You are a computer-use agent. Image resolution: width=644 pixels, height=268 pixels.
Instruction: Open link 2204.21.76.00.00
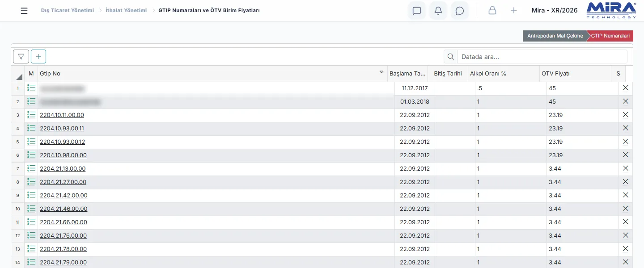(x=63, y=235)
